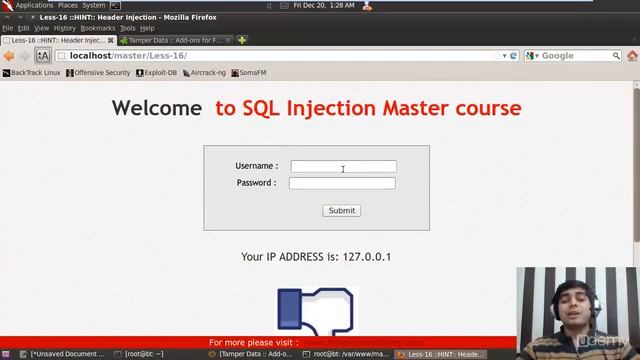The image size is (640, 360).
Task: Open the URL history dropdown arrow
Action: (x=504, y=56)
